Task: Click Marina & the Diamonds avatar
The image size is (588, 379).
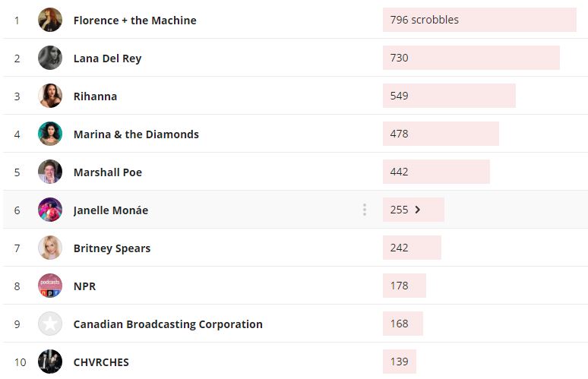Action: (50, 134)
